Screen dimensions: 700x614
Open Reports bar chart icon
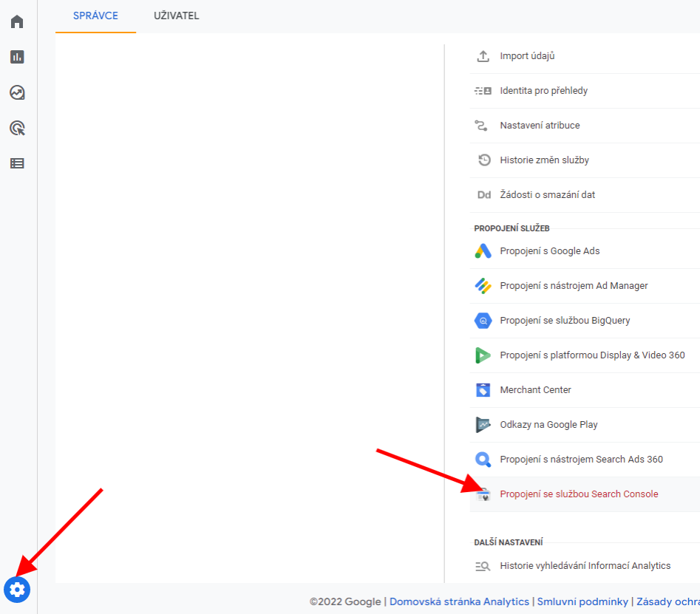tap(17, 57)
